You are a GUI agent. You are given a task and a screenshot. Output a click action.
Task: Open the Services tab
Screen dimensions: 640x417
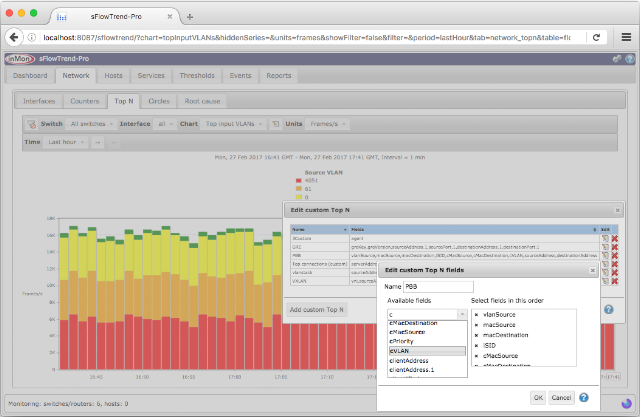(x=151, y=76)
